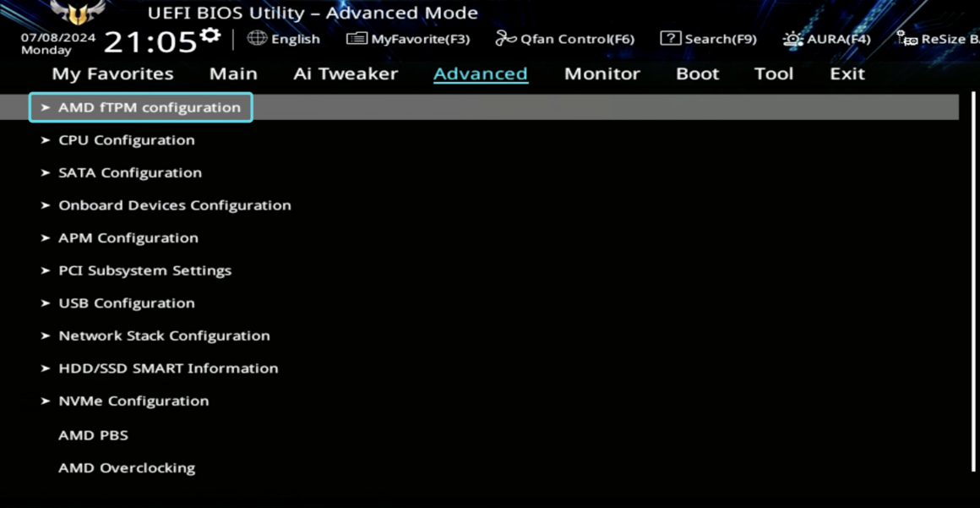Open the Tool tab
This screenshot has width=980, height=508.
(774, 74)
